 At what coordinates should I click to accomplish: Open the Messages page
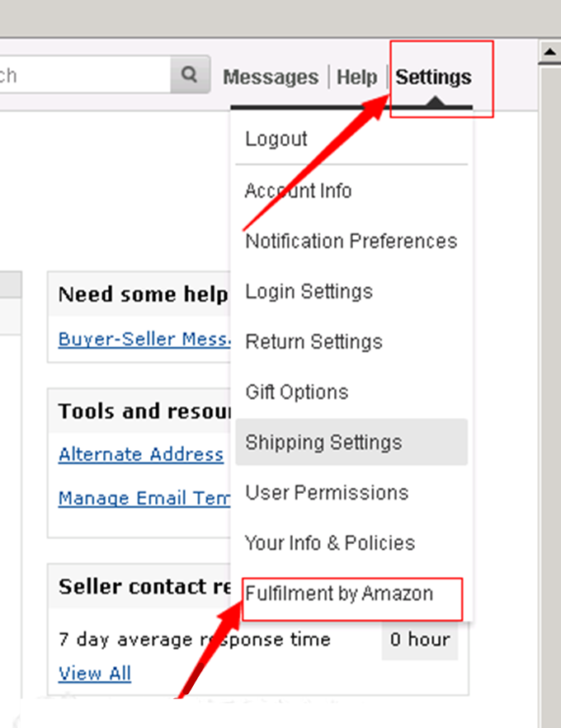pyautogui.click(x=271, y=77)
